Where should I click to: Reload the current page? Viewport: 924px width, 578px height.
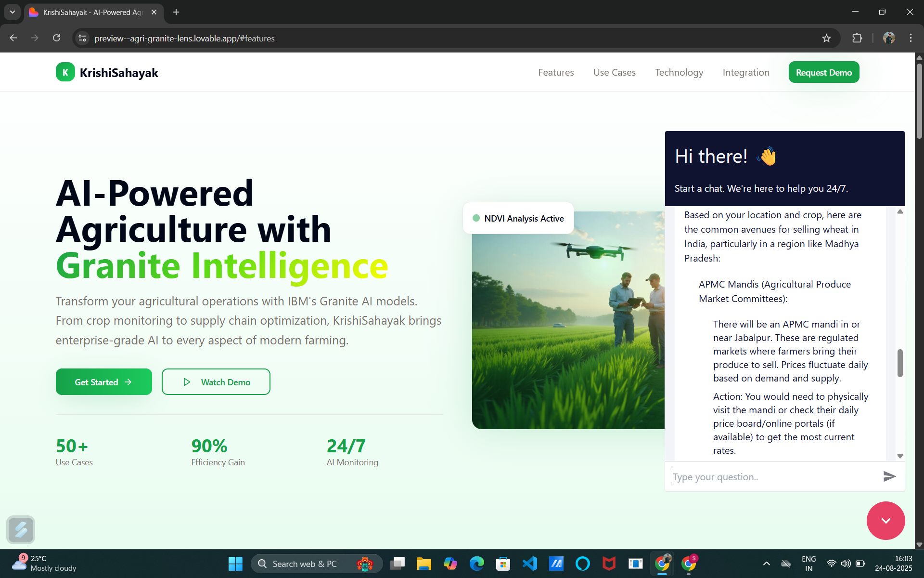click(x=56, y=38)
